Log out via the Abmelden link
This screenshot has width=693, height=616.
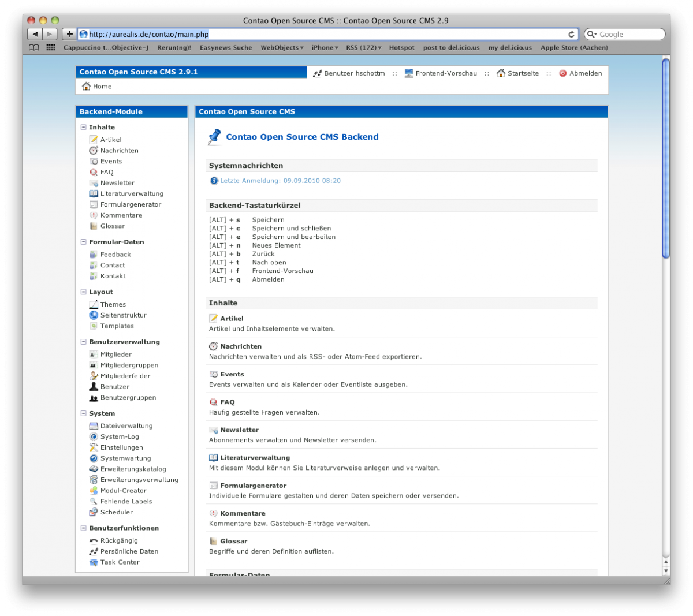tap(586, 73)
